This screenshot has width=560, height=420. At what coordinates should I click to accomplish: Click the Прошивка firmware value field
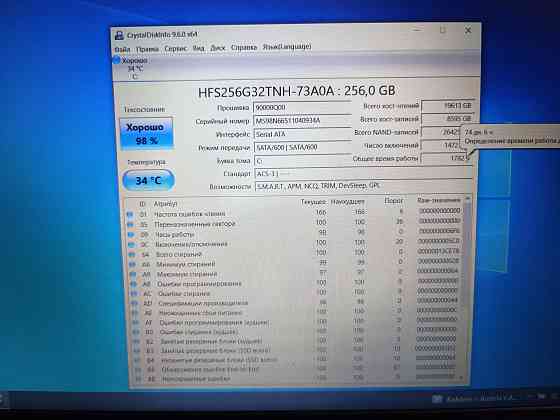click(x=302, y=108)
